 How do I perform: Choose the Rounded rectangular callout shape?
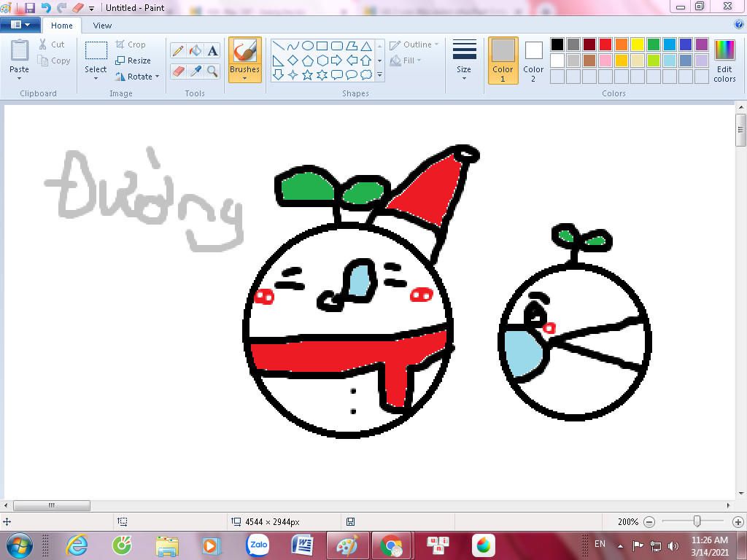tap(337, 75)
